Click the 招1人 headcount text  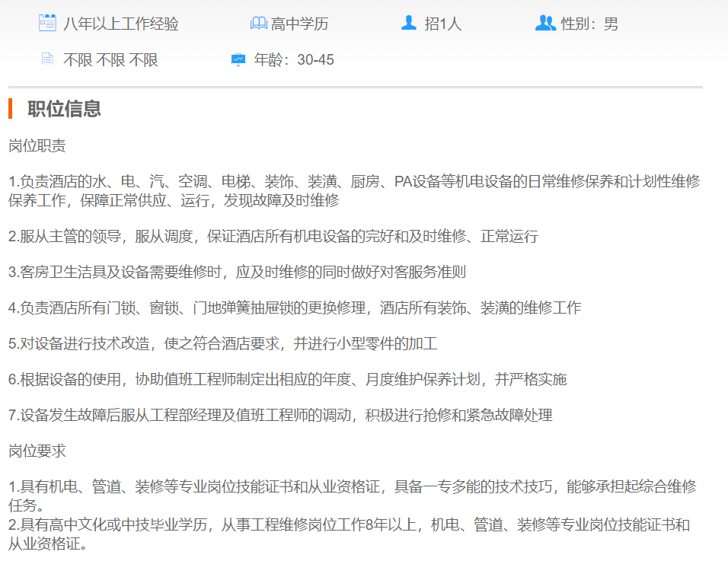pos(443,24)
